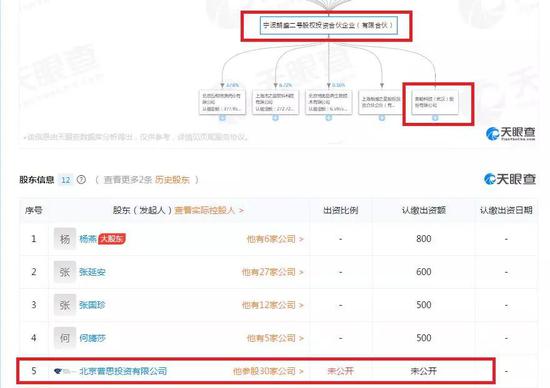Expand 他参股30家公司 in row 5
Image resolution: width=550 pixels, height=388 pixels.
coord(268,371)
